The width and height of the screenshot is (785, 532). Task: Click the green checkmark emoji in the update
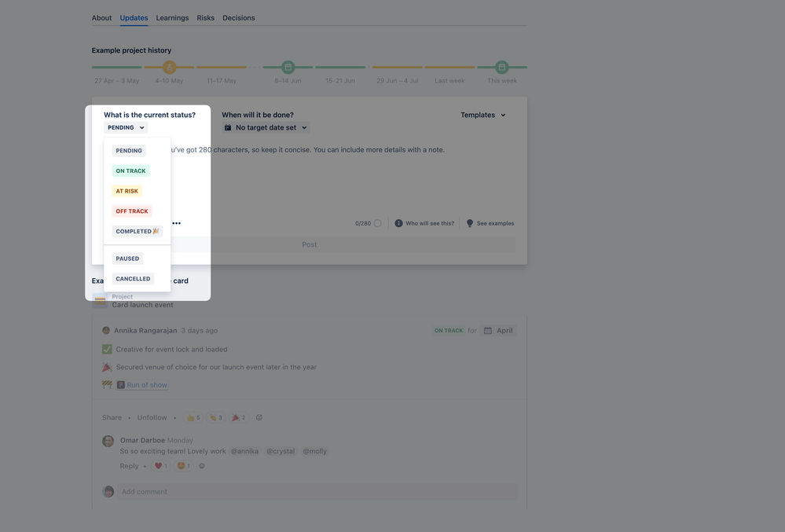107,350
